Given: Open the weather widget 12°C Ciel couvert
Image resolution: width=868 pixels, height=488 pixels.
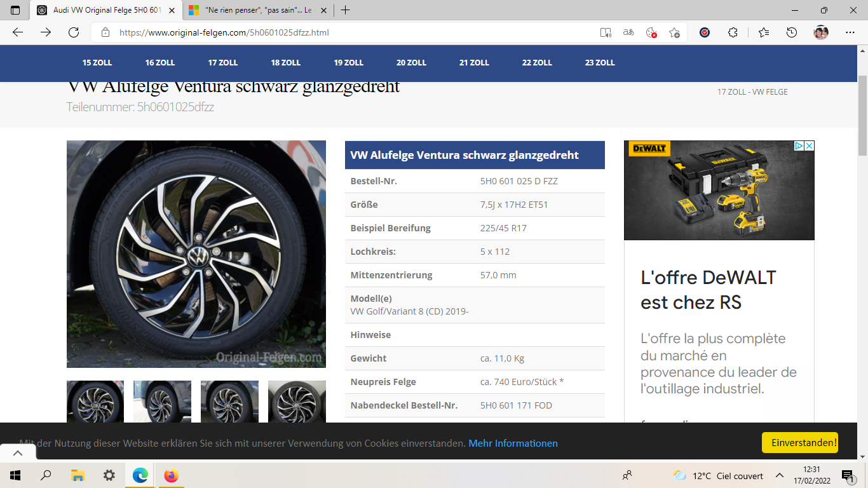Looking at the screenshot, I should click(x=718, y=475).
